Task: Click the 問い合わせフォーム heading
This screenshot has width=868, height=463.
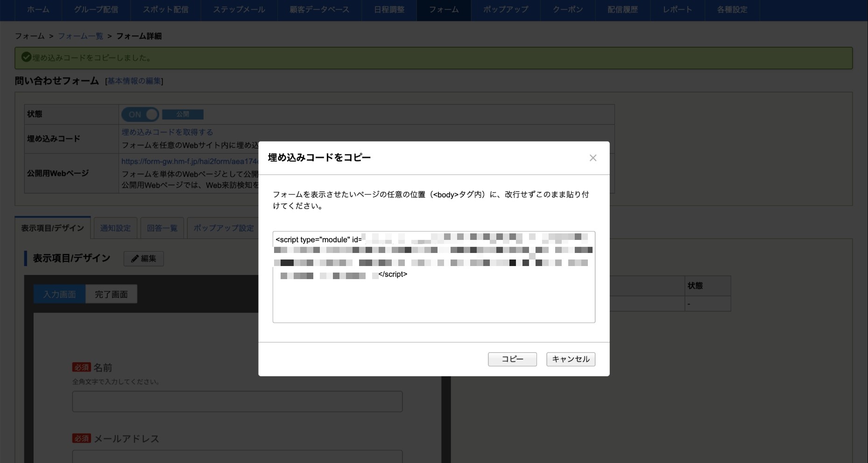Action: click(57, 81)
